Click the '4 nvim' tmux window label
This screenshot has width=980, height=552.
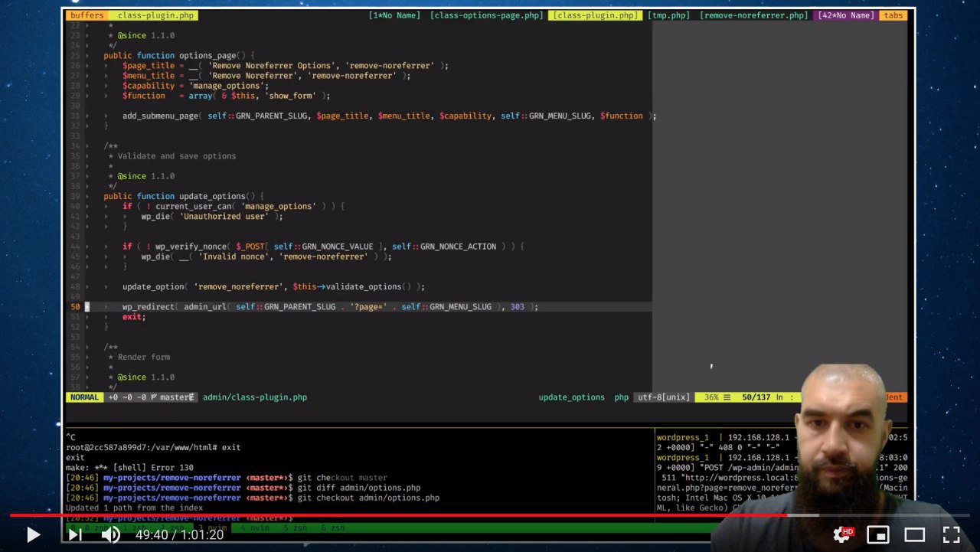(256, 528)
